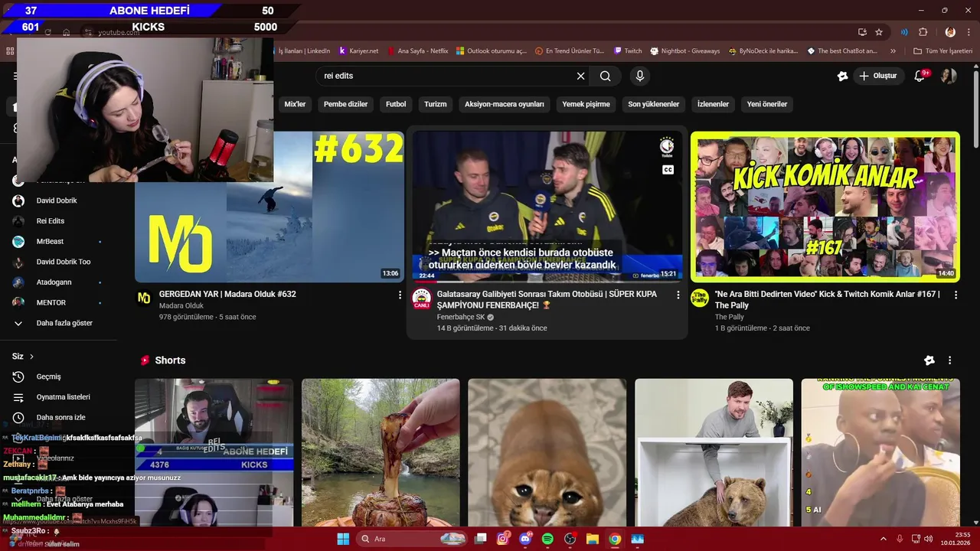Open YouTube notifications bell
This screenshot has width=980, height=551.
tap(921, 76)
